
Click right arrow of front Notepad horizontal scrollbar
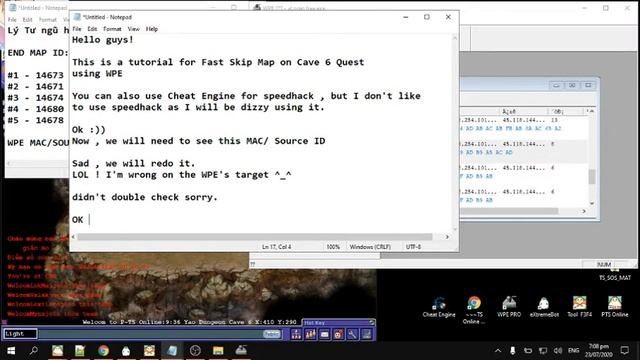(x=447, y=237)
